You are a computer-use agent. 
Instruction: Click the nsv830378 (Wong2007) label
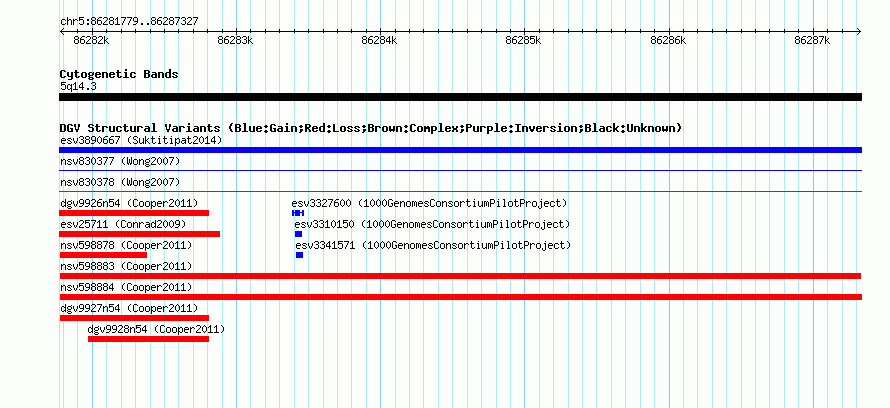click(120, 183)
